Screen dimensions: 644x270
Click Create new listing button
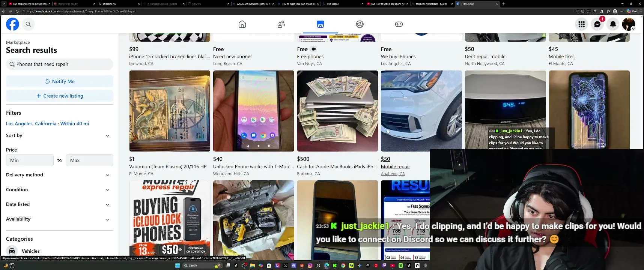click(60, 96)
